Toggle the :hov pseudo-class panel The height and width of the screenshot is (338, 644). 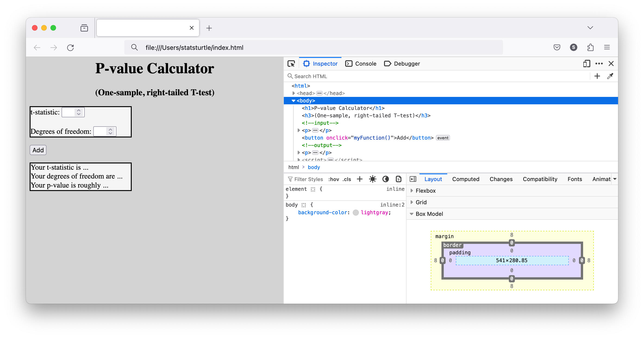click(x=333, y=179)
